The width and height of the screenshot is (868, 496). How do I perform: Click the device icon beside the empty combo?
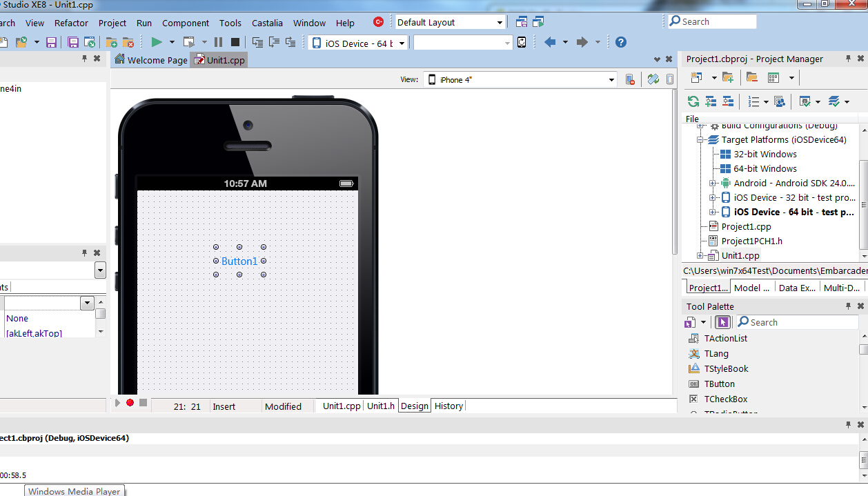(x=522, y=42)
